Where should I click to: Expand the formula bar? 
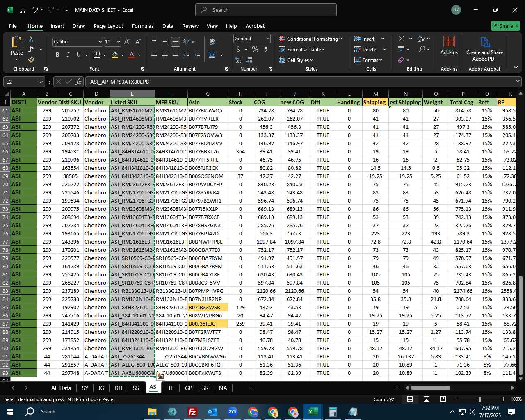518,82
